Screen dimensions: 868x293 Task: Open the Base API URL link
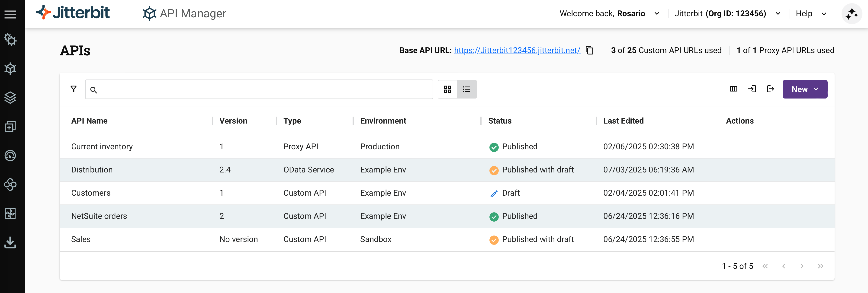tap(517, 51)
